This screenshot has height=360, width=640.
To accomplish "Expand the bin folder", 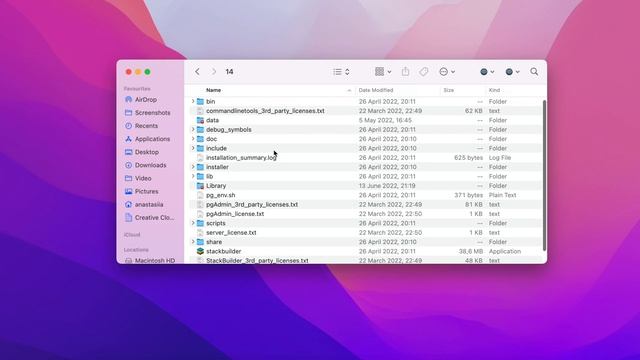I will [193, 101].
